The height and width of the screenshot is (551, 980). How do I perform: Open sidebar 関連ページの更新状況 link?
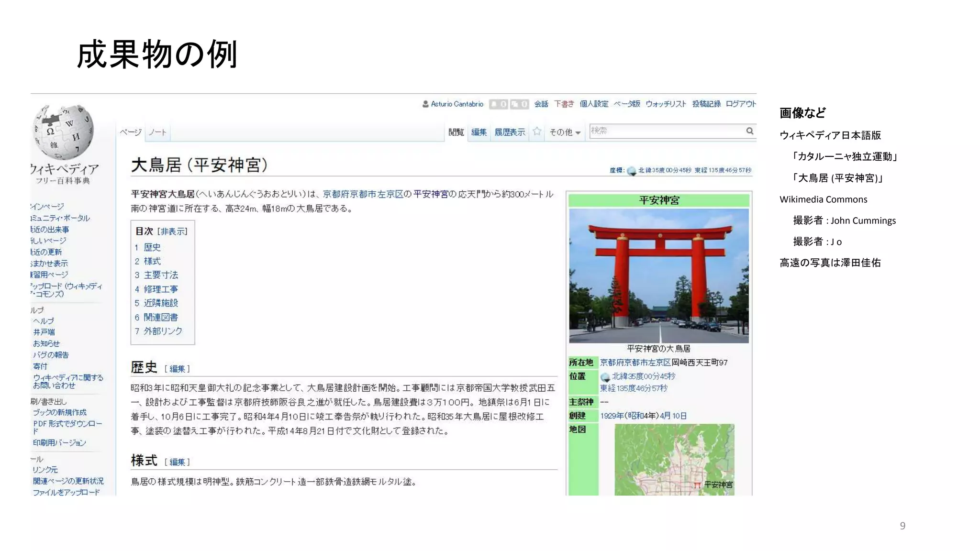68,481
